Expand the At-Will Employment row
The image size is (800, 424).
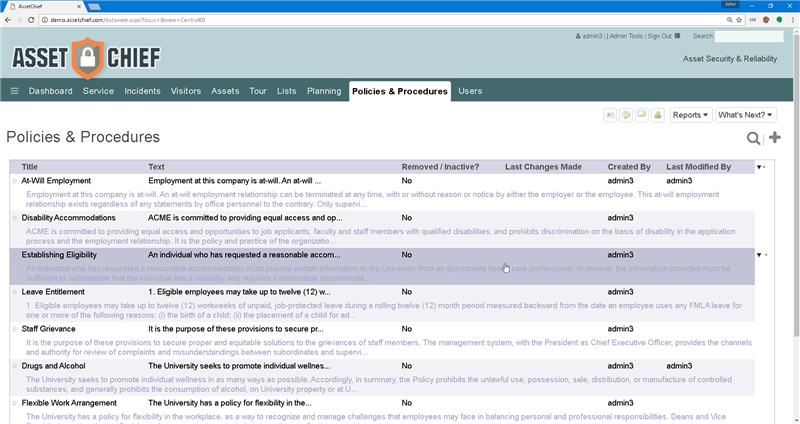(x=15, y=181)
